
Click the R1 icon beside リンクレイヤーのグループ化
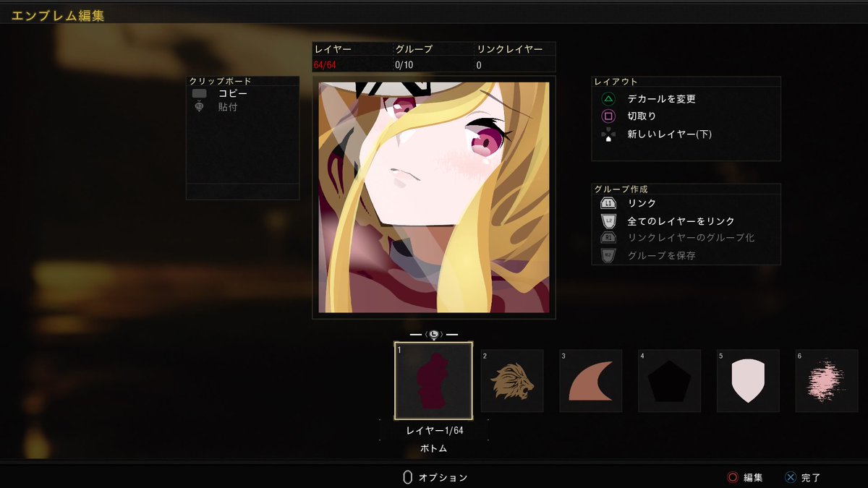click(608, 237)
